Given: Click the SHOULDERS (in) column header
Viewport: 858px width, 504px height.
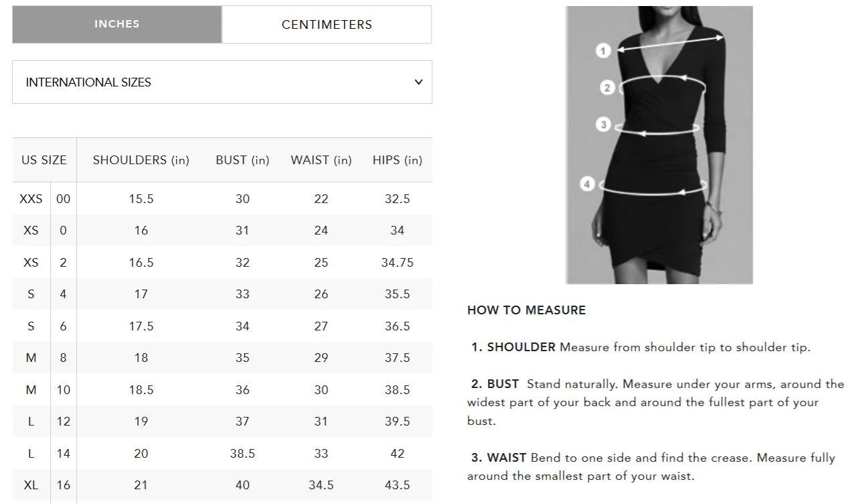Looking at the screenshot, I should click(141, 160).
